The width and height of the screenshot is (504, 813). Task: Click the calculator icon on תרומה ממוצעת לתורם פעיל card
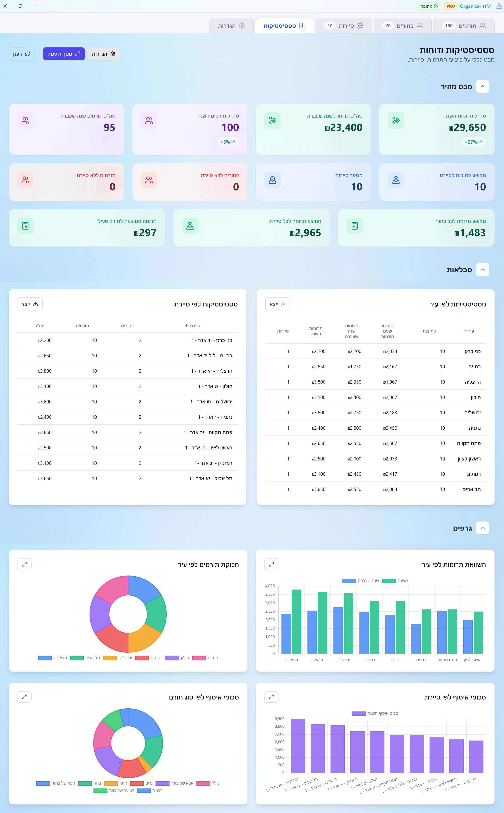click(25, 226)
